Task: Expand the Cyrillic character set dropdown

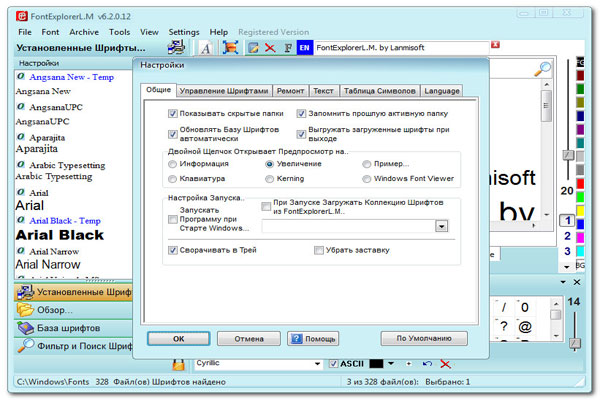Action: (317, 364)
